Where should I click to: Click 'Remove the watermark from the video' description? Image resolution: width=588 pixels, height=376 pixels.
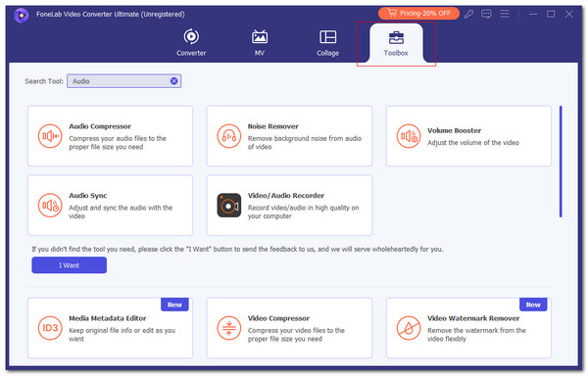tap(476, 335)
